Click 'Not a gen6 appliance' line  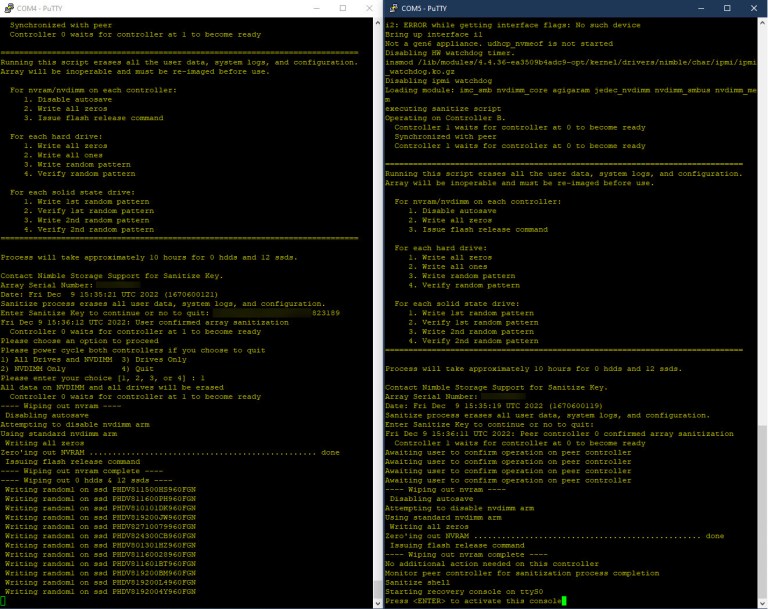point(499,44)
